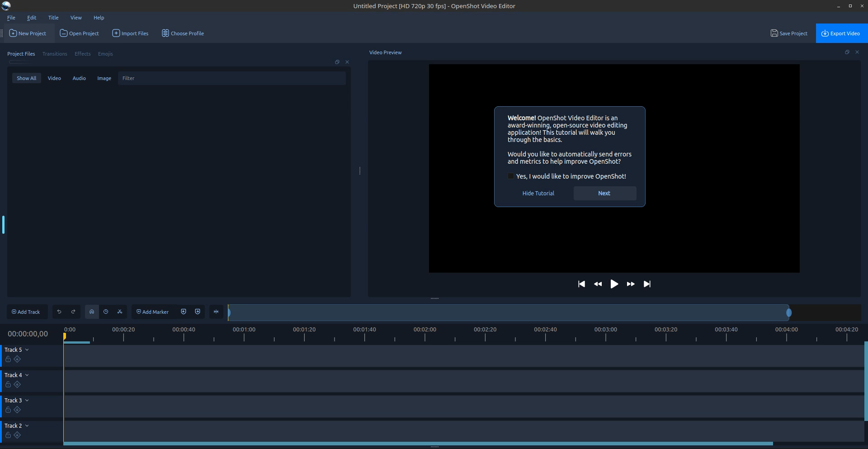This screenshot has width=868, height=449.
Task: Toggle snapping magnet in timeline toolbar
Action: pos(92,312)
